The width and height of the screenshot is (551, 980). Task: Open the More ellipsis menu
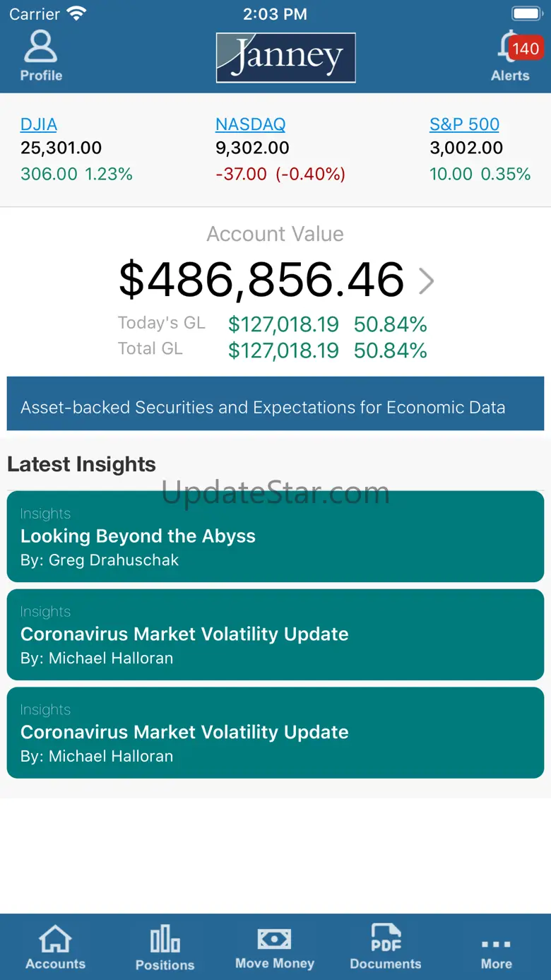coord(496,945)
